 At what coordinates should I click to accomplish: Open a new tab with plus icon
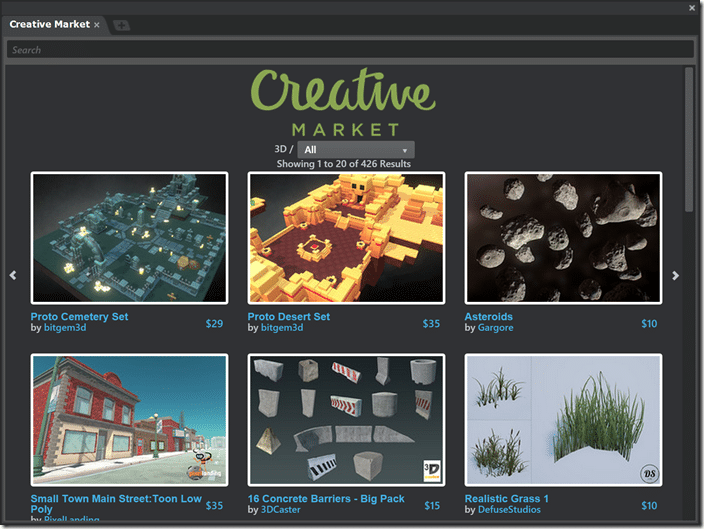121,26
